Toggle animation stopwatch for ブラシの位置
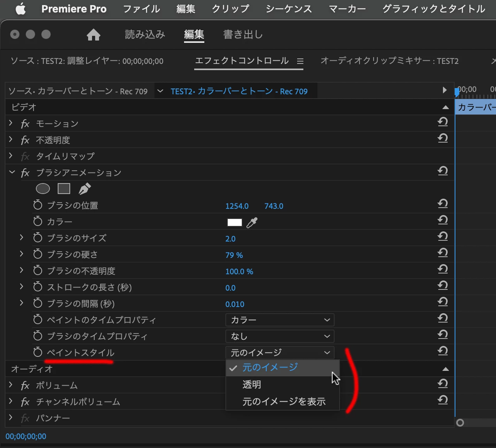The image size is (496, 448). pyautogui.click(x=37, y=205)
